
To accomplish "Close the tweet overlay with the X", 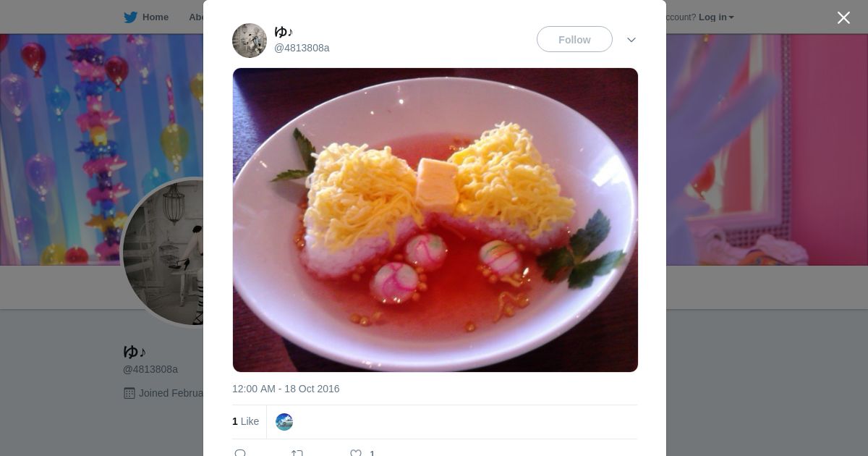I will (843, 18).
